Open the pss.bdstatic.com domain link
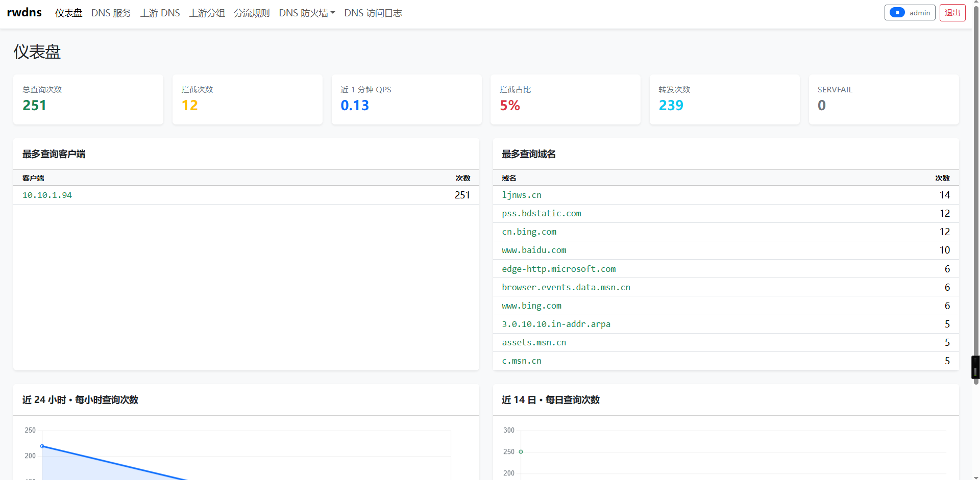Image resolution: width=980 pixels, height=480 pixels. [542, 214]
